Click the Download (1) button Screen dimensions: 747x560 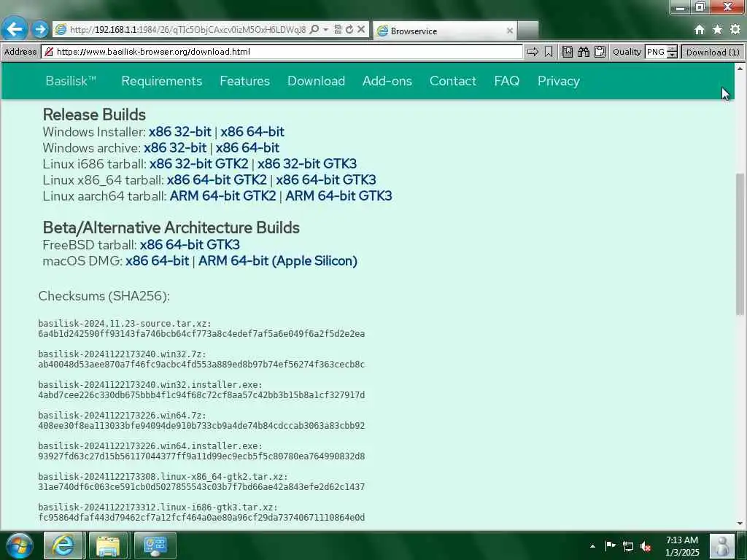(713, 52)
